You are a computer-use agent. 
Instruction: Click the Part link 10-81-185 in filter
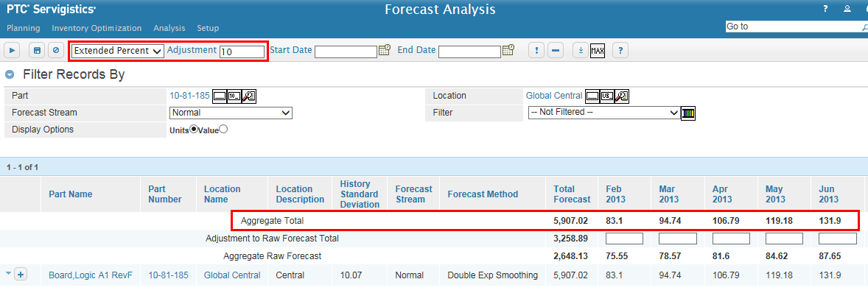point(189,96)
